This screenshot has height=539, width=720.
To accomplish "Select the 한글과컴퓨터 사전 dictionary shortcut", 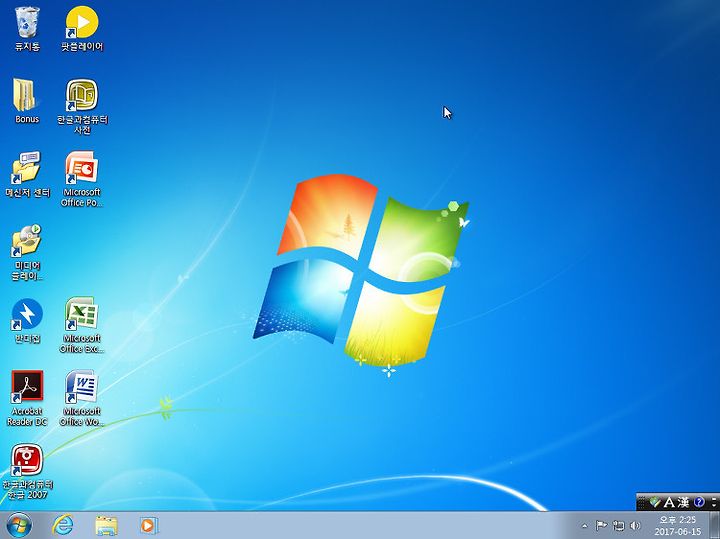I will coord(82,107).
